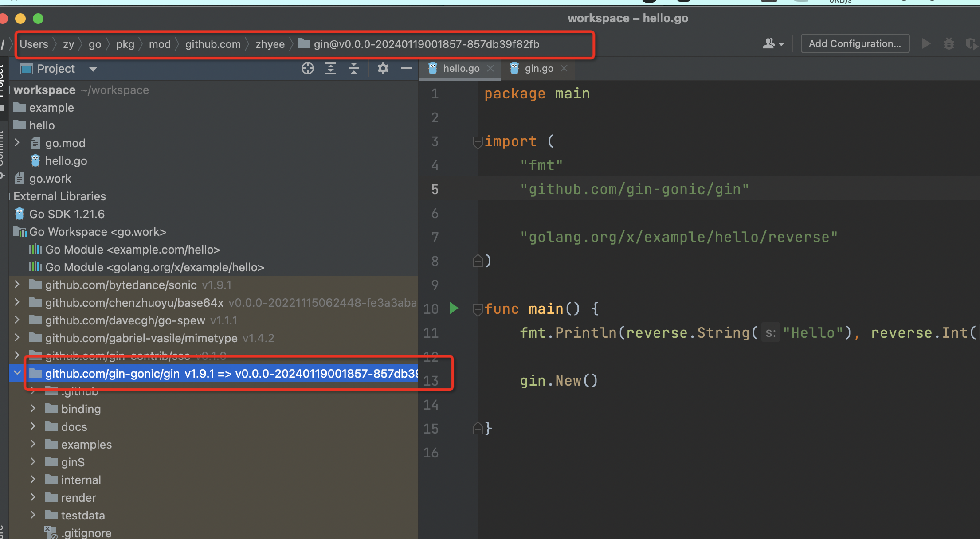Image resolution: width=980 pixels, height=539 pixels.
Task: Click the github.com breadcrumb
Action: (x=213, y=44)
